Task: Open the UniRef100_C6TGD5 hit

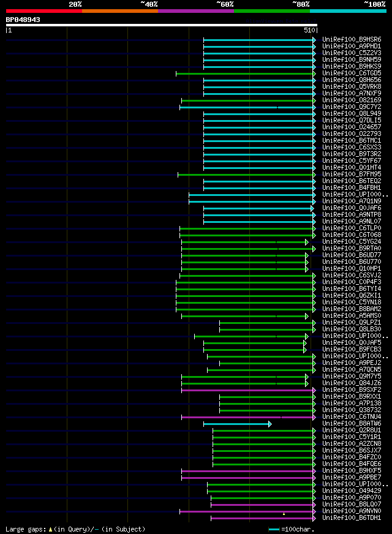Action: (352, 73)
